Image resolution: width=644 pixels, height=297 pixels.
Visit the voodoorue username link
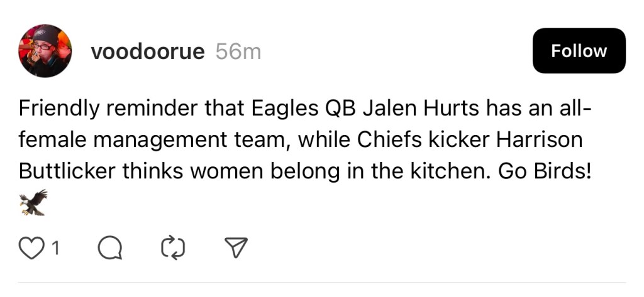(148, 51)
